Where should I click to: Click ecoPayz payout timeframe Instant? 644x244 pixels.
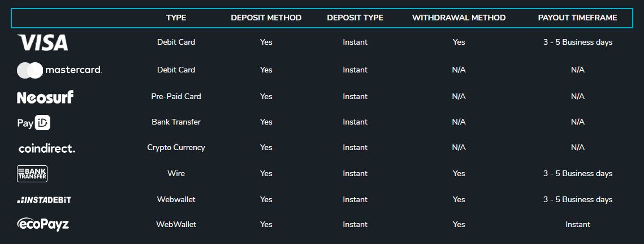[x=577, y=224]
